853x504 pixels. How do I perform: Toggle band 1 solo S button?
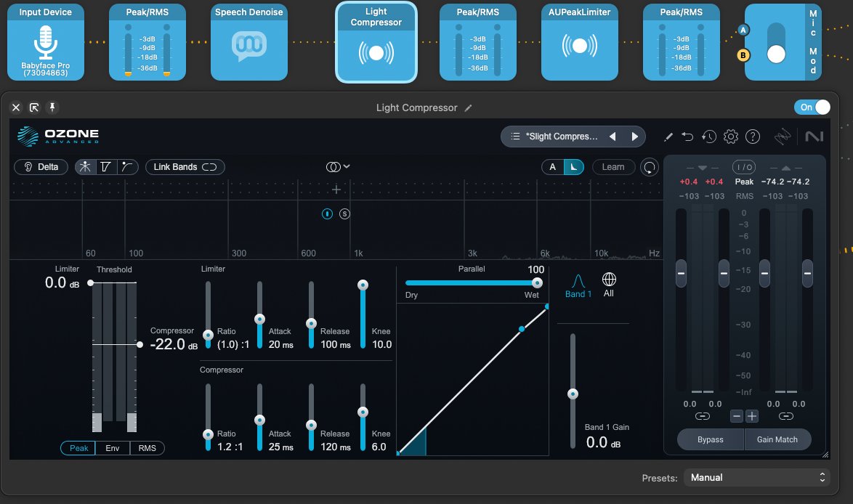point(344,214)
